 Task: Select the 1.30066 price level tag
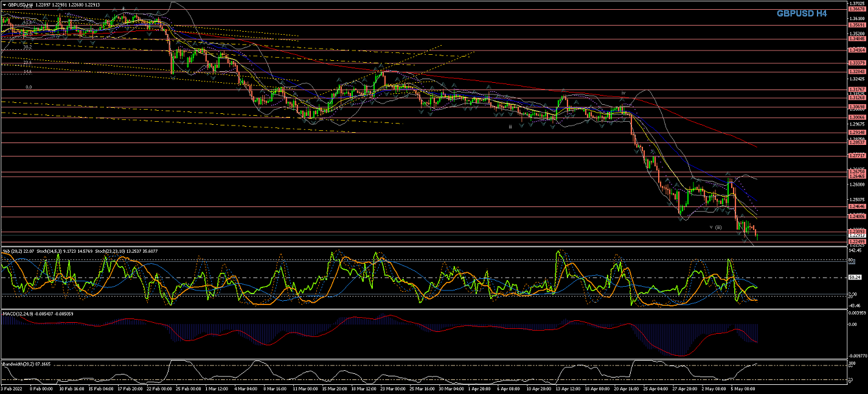(x=856, y=117)
